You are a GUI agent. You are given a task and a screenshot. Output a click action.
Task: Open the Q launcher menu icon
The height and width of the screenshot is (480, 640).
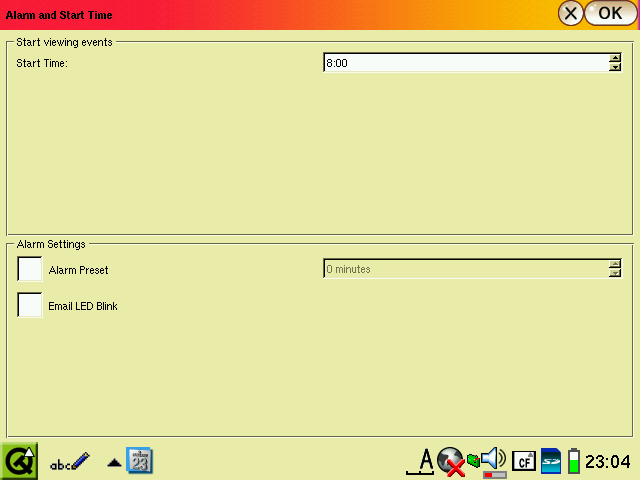point(19,461)
